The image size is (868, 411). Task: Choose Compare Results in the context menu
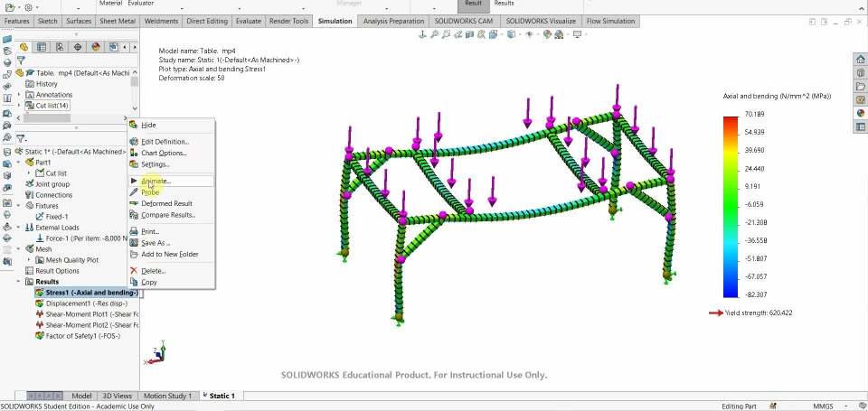click(x=171, y=215)
